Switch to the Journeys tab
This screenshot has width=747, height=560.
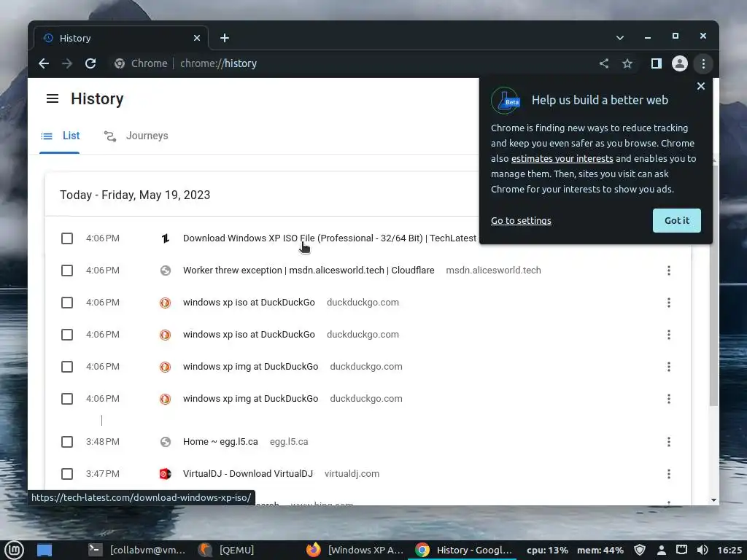point(136,136)
